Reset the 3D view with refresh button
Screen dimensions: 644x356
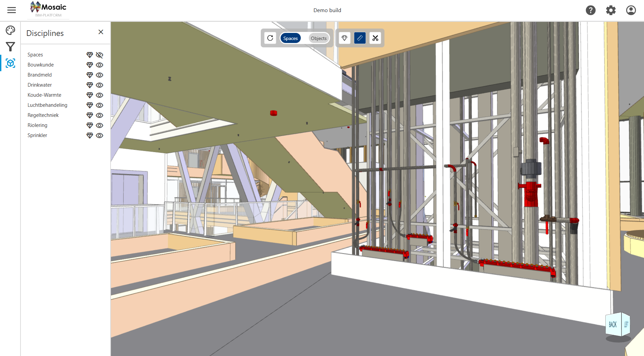[270, 38]
